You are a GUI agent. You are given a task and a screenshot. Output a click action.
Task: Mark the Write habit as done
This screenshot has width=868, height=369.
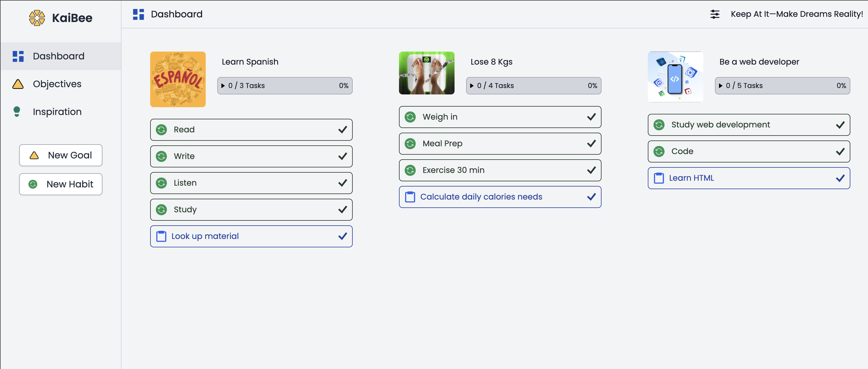(342, 156)
